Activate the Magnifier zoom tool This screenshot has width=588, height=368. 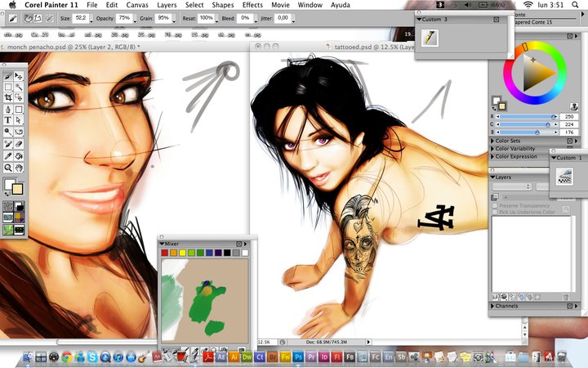8,168
